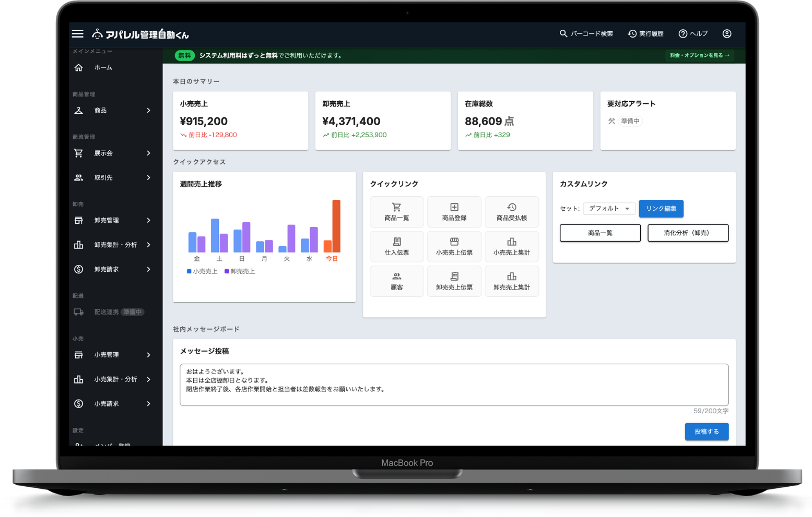Open 商品一覧 quick link tile
Image resolution: width=812 pixels, height=517 pixels.
[x=397, y=212]
